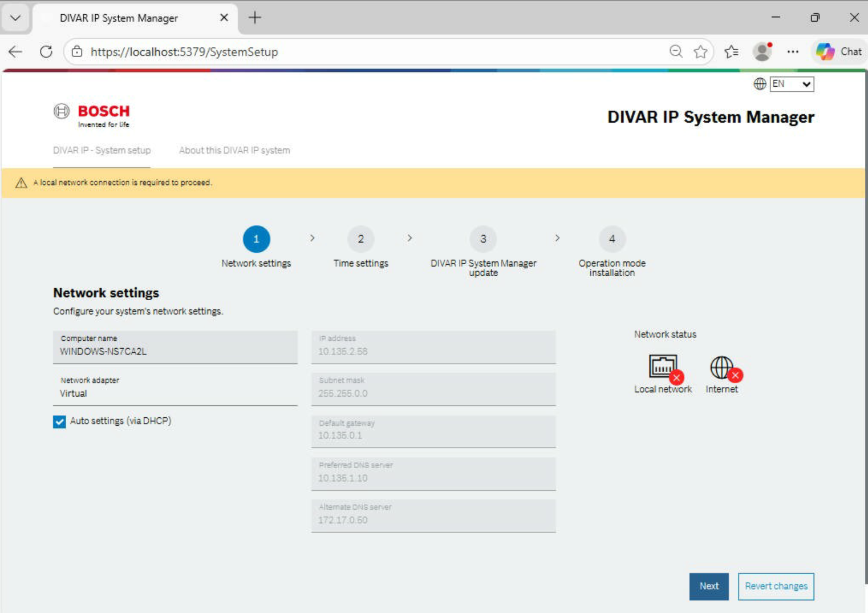Click the Internet status globe icon
Screen dimensions: 868x613
(x=722, y=368)
